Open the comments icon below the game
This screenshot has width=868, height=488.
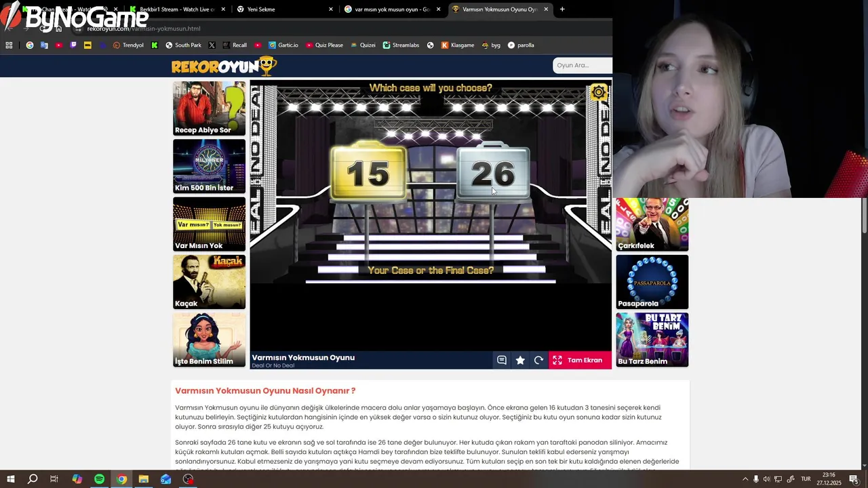point(502,361)
